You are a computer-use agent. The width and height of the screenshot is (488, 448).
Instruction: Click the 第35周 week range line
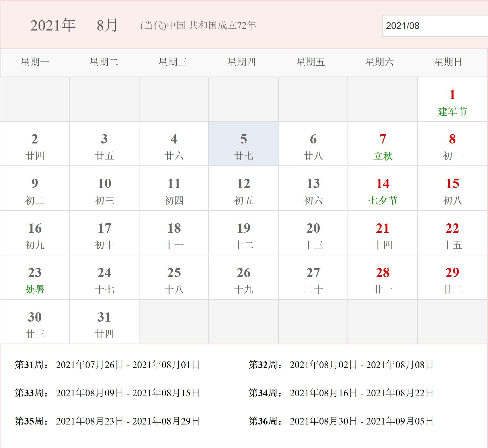[x=107, y=421]
